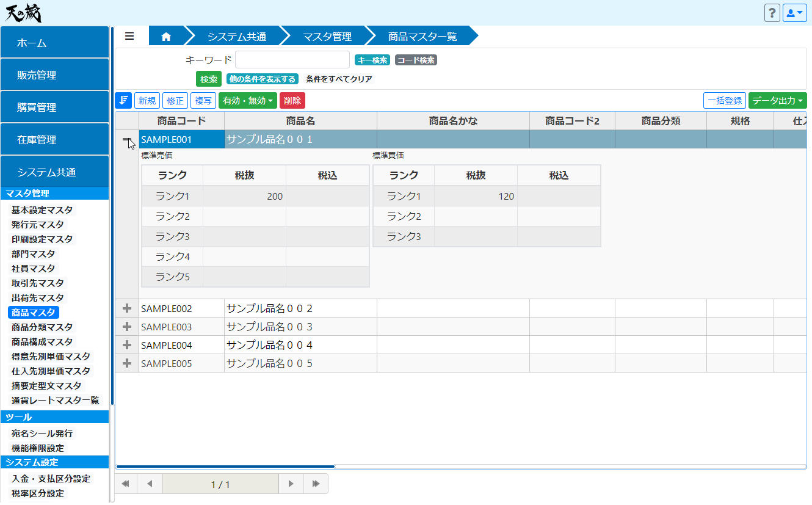Go to the home breadcrumb icon
812x505 pixels.
point(166,36)
